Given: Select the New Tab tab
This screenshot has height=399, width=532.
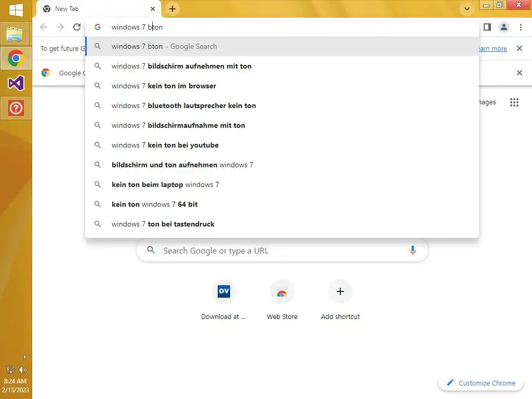Looking at the screenshot, I should 98,9.
